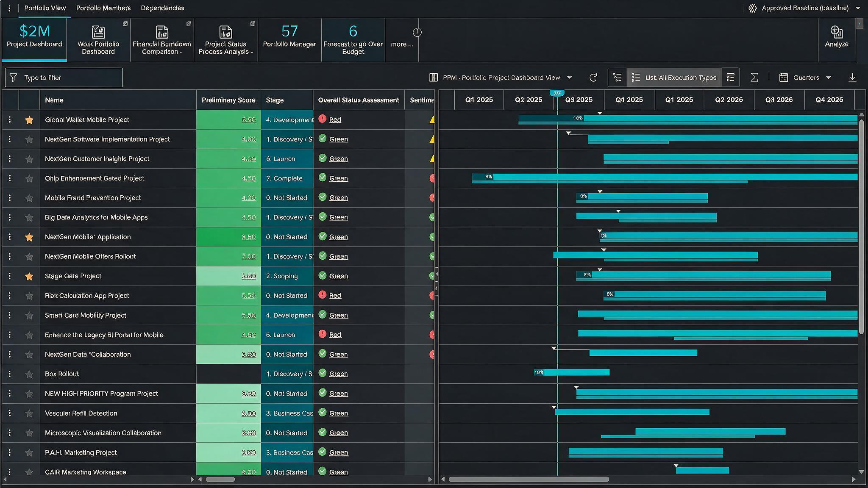The image size is (868, 488).
Task: Open the Analyze tool
Action: point(836,37)
